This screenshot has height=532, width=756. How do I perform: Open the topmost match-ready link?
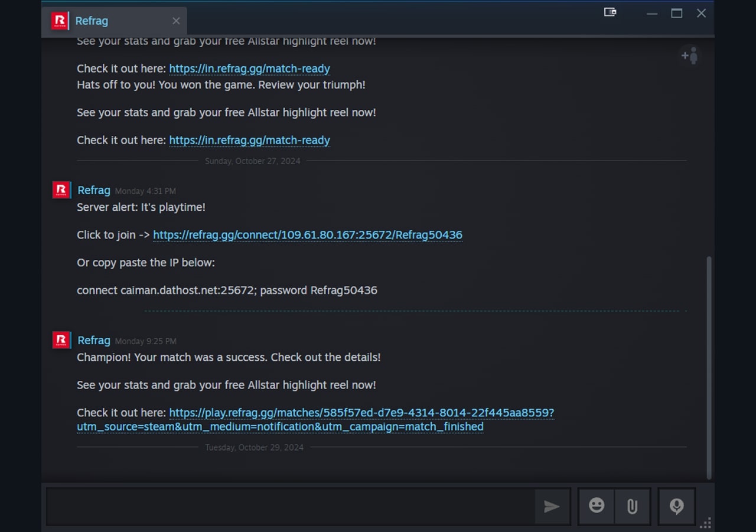tap(249, 68)
